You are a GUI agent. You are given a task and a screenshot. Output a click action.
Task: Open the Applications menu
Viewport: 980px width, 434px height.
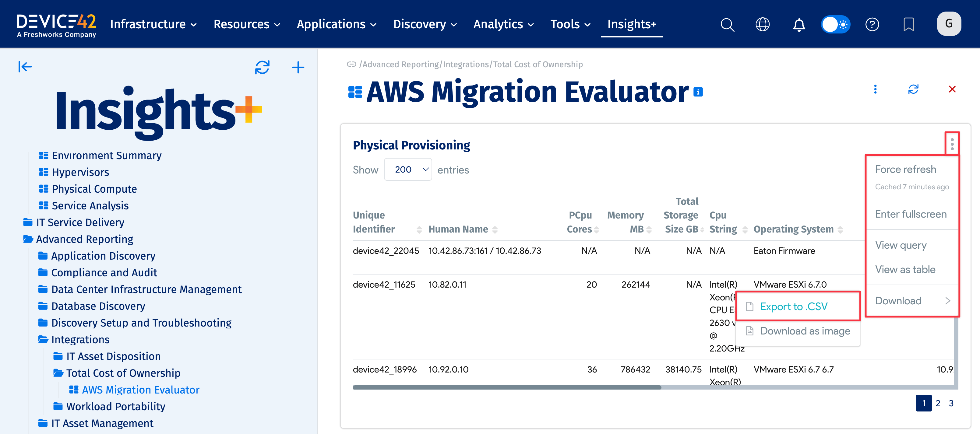tap(337, 24)
